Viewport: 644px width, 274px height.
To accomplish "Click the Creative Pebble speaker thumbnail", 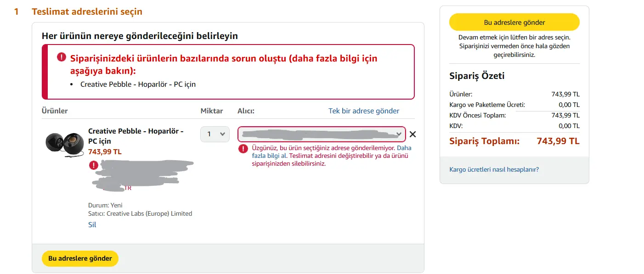I will point(64,144).
